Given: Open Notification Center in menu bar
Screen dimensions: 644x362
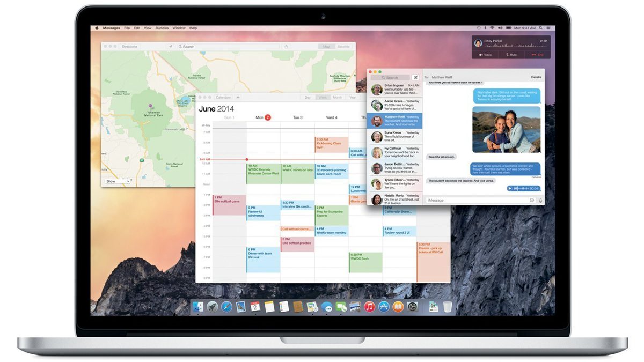Looking at the screenshot, I should coord(548,28).
